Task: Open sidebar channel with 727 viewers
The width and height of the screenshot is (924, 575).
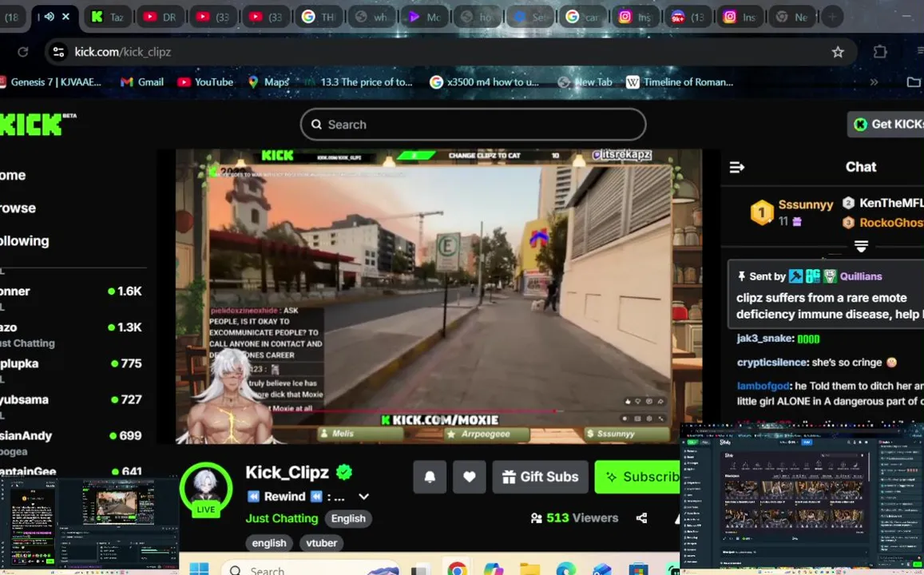Action: [x=71, y=404]
